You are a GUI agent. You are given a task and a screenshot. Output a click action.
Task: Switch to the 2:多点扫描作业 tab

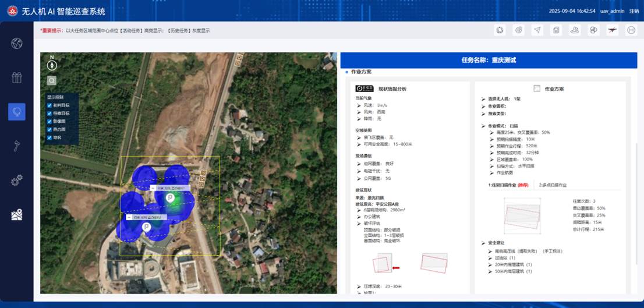553,185
